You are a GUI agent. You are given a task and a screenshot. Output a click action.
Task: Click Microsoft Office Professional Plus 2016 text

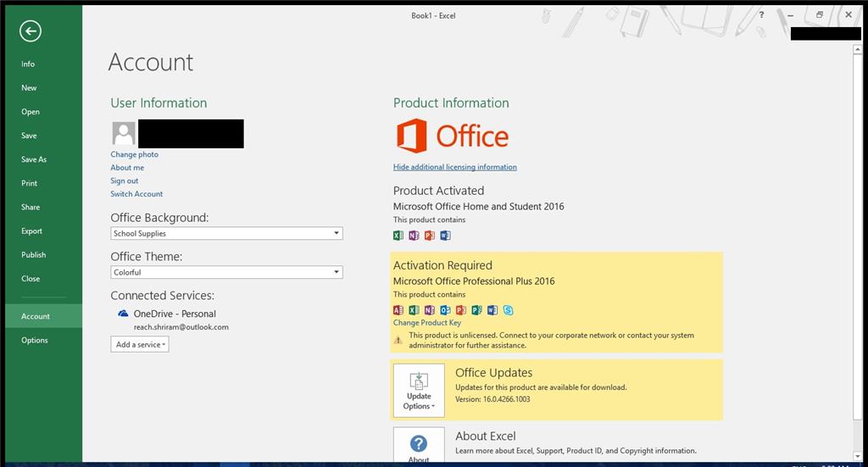[474, 281]
